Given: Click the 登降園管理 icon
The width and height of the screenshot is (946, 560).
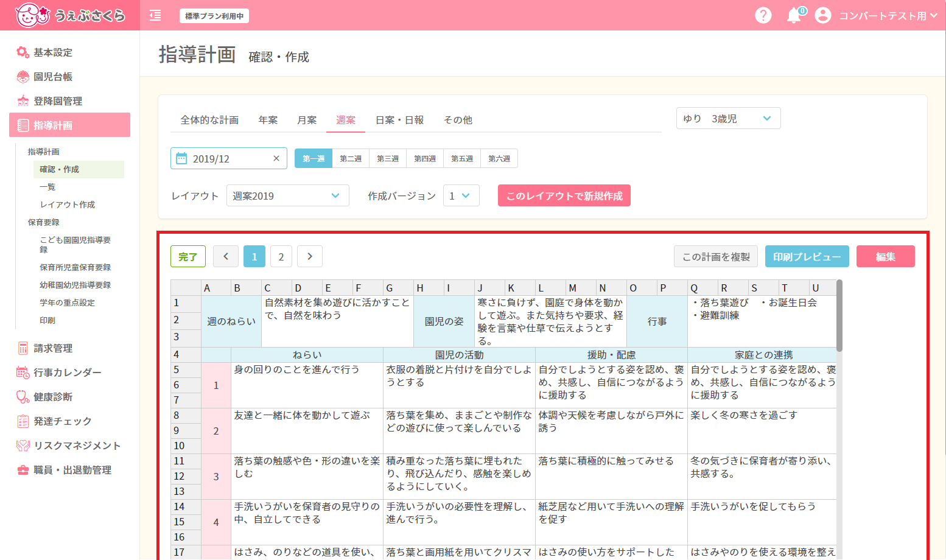Looking at the screenshot, I should (x=23, y=101).
